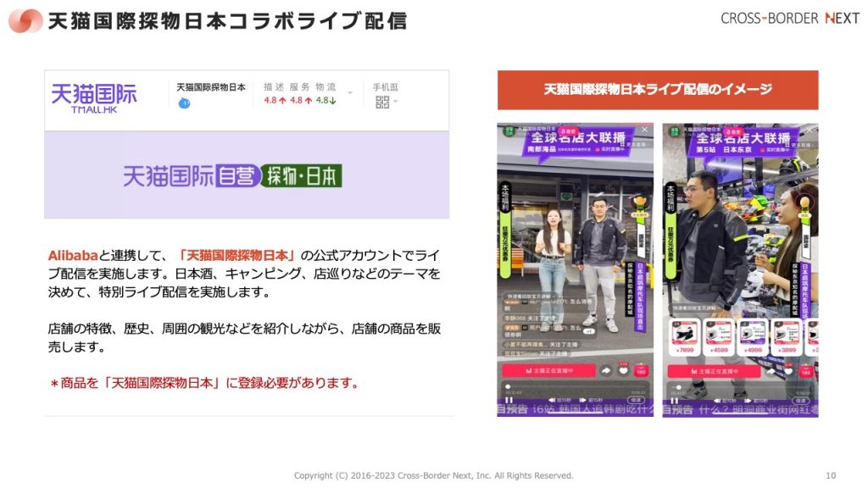Screen dimensions: 868x488
Task: Click the CROSS-BORDER NEXT logo
Action: click(x=790, y=19)
